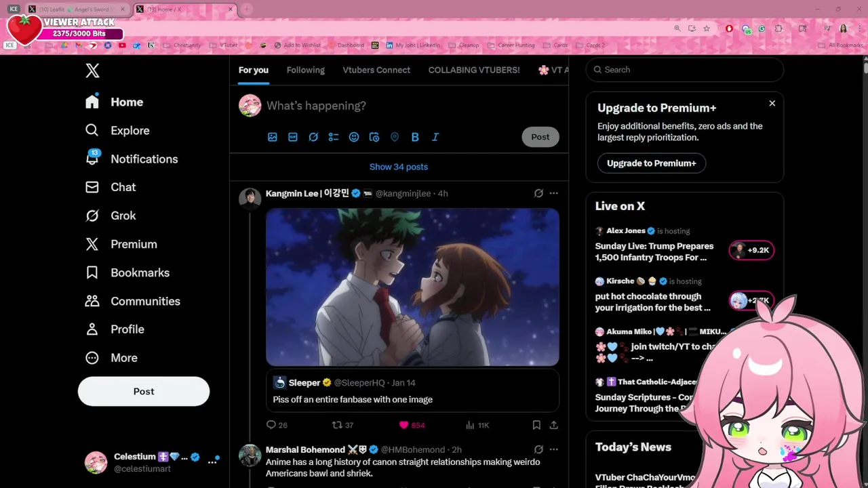Open Marshal Bohemond's avatar

pyautogui.click(x=250, y=455)
